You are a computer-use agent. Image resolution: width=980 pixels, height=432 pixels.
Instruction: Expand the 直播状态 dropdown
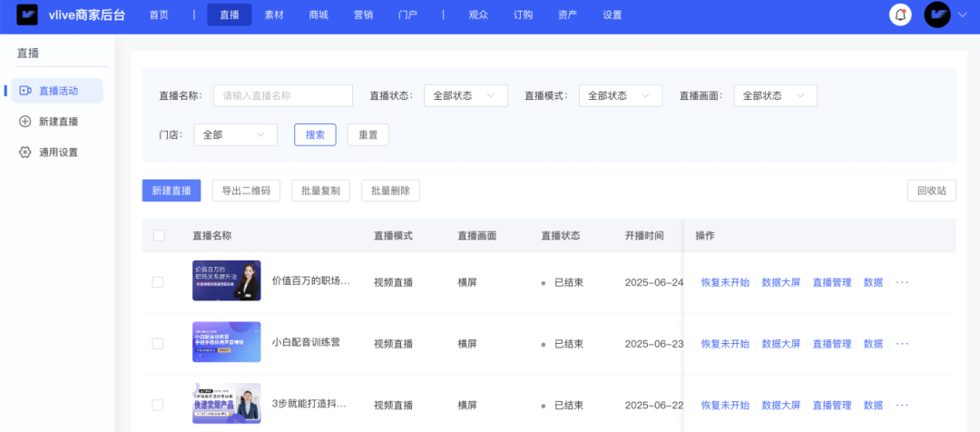click(x=465, y=95)
